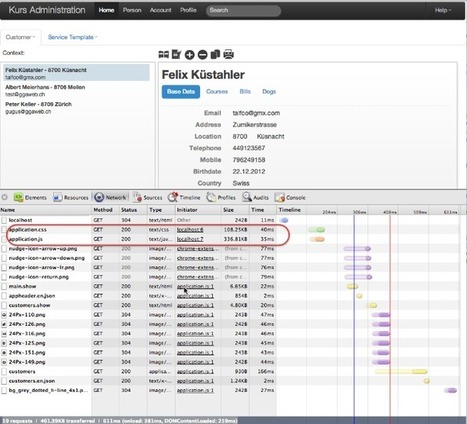Sort by the Name column header
467x424 pixels.
tap(46, 210)
